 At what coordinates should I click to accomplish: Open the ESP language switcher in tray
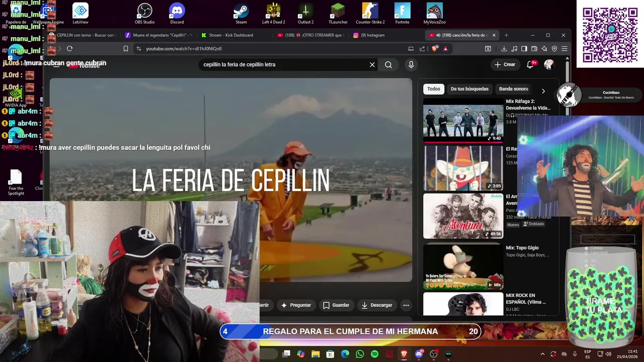click(x=588, y=354)
